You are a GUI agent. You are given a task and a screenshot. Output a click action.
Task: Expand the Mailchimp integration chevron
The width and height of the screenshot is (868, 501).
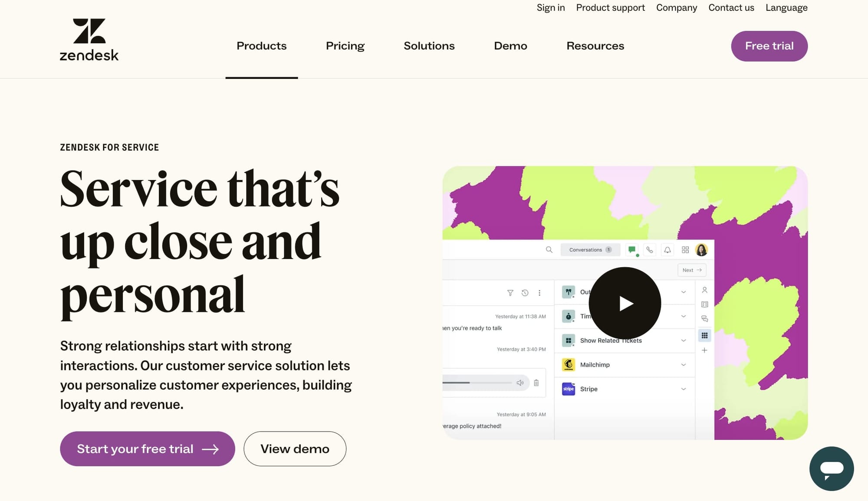point(684,364)
